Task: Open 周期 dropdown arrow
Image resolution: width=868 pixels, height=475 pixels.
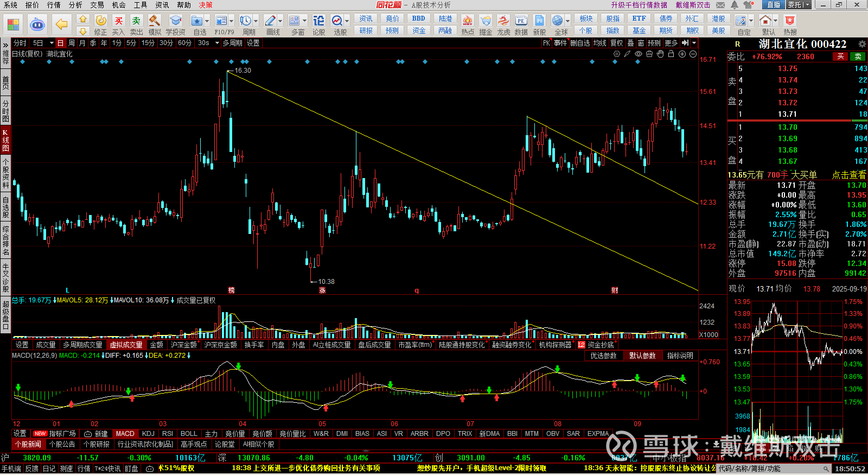Action: (256, 21)
